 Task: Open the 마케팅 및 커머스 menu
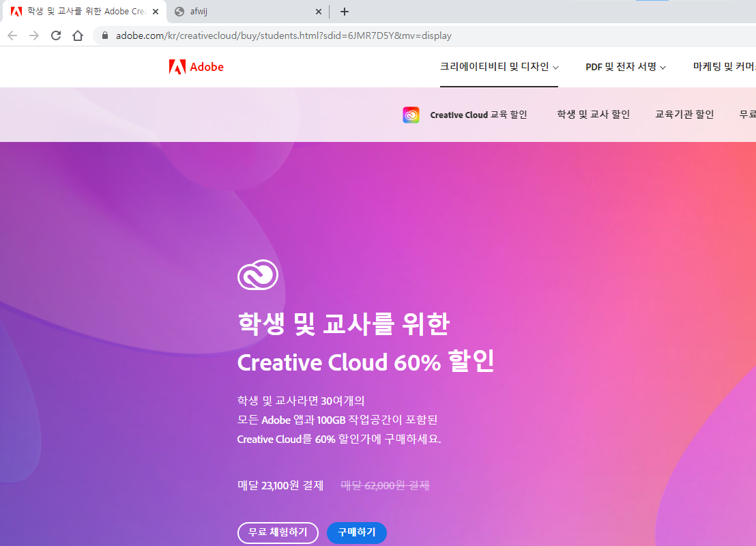724,67
